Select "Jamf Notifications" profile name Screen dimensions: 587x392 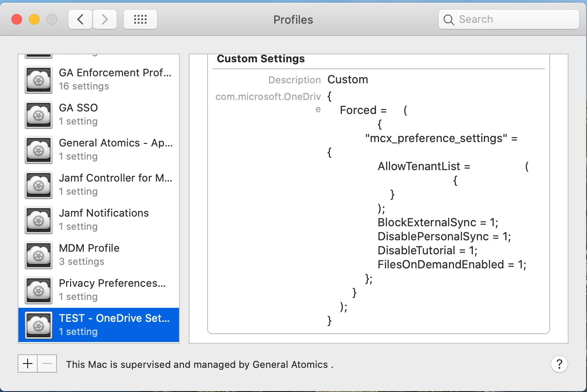coord(104,213)
